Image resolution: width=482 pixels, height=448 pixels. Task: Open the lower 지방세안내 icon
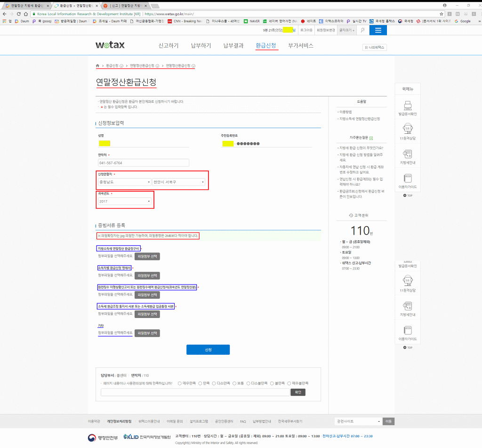408,306
